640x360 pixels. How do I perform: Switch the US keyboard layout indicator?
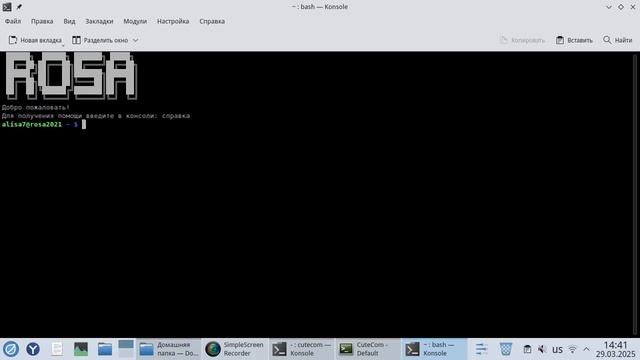(557, 349)
